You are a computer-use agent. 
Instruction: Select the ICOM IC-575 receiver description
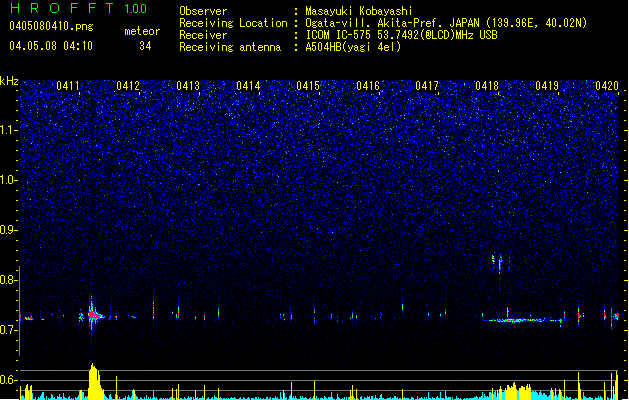click(x=402, y=35)
